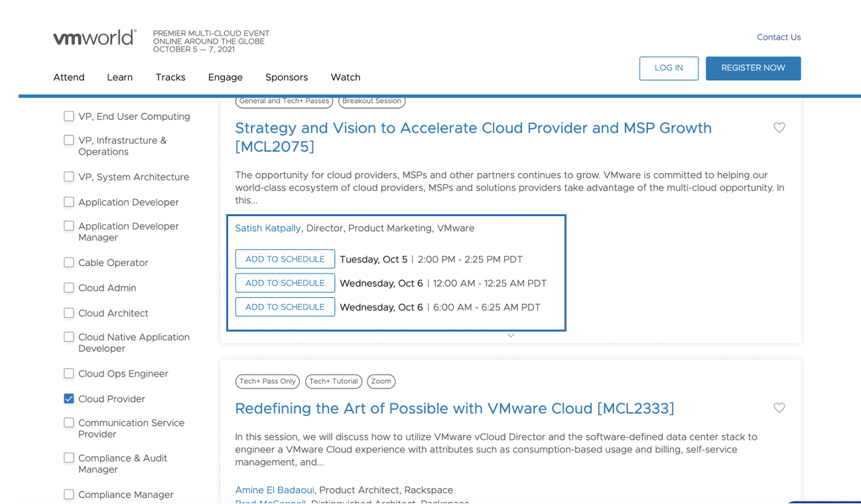The height and width of the screenshot is (504, 861).
Task: Open the Tracks menu
Action: coord(170,78)
